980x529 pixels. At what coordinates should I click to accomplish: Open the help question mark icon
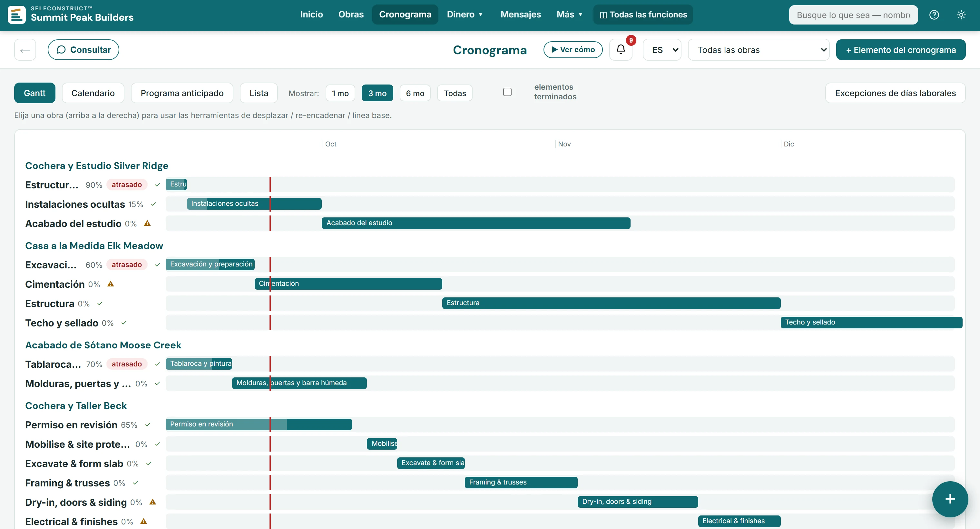coord(934,15)
